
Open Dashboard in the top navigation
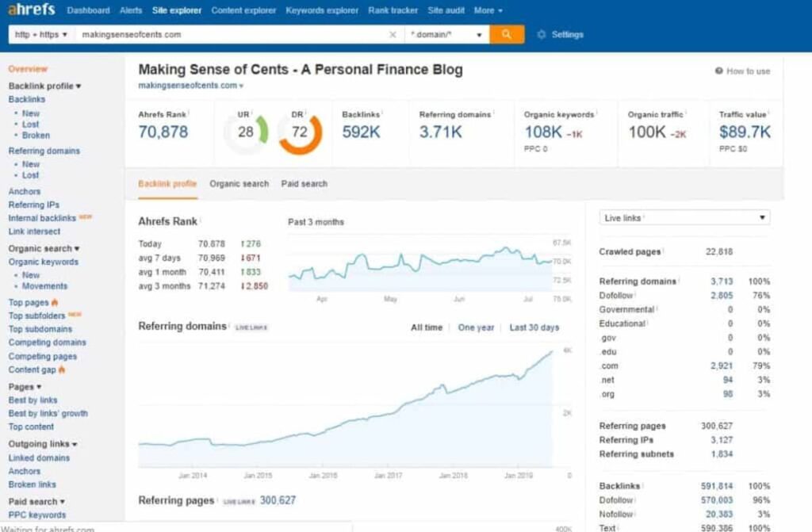88,10
